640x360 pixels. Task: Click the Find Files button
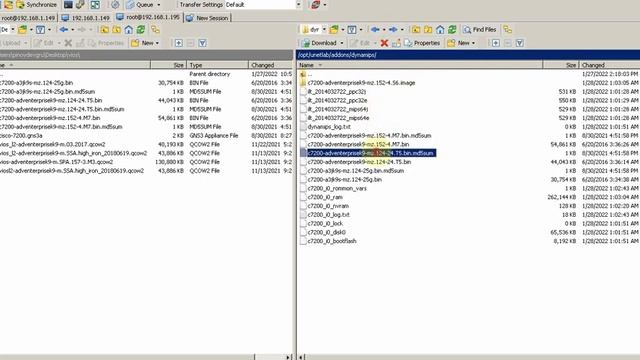point(480,29)
